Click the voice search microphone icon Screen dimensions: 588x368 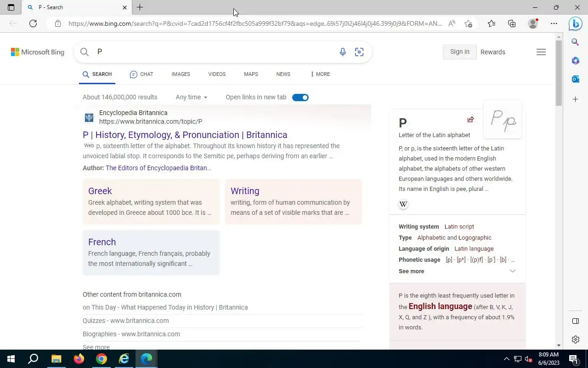tap(343, 52)
